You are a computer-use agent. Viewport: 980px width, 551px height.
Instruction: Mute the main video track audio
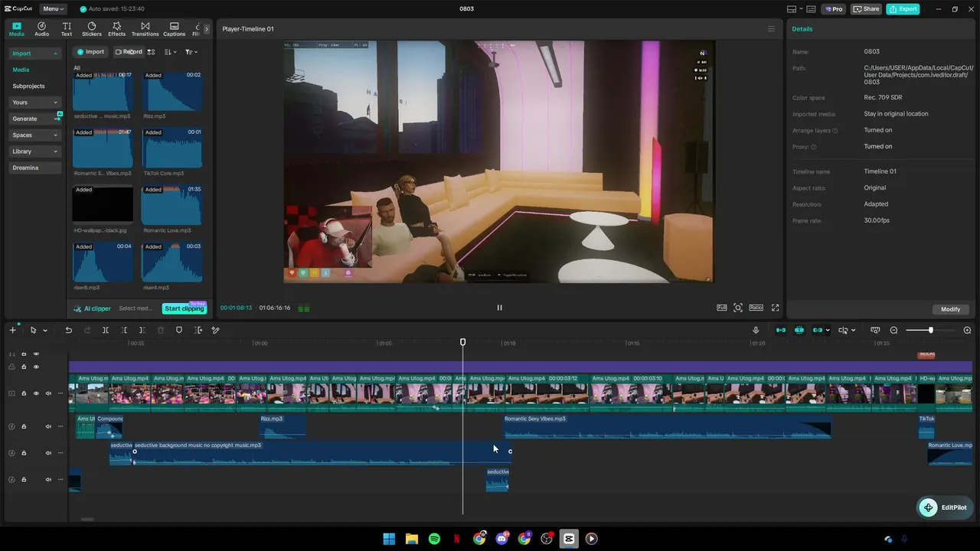coord(48,393)
